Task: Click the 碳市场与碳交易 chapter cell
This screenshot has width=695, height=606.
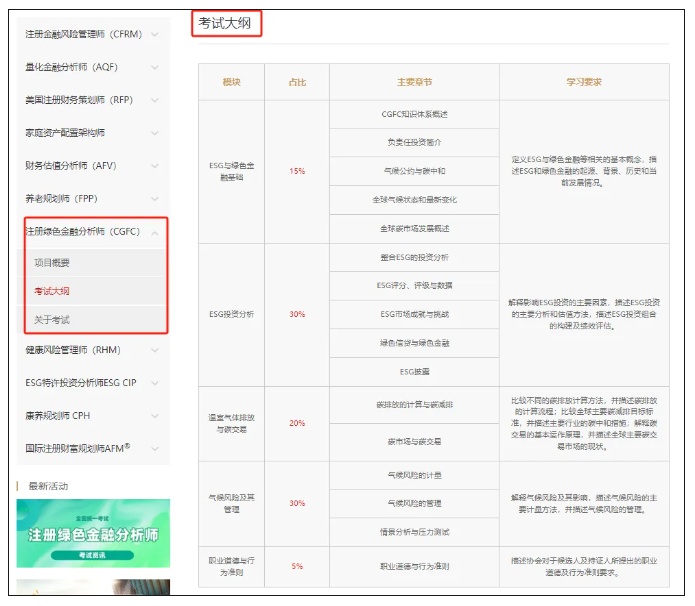Action: tap(414, 441)
